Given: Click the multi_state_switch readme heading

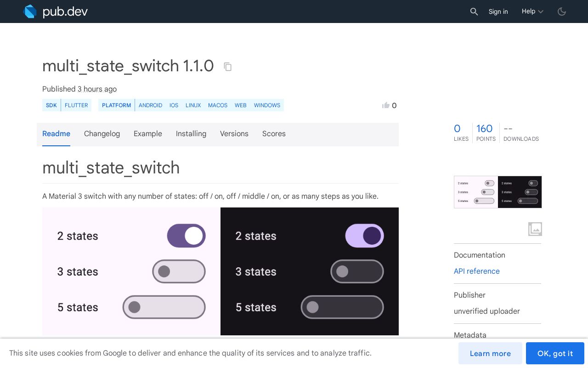Looking at the screenshot, I should tap(111, 168).
